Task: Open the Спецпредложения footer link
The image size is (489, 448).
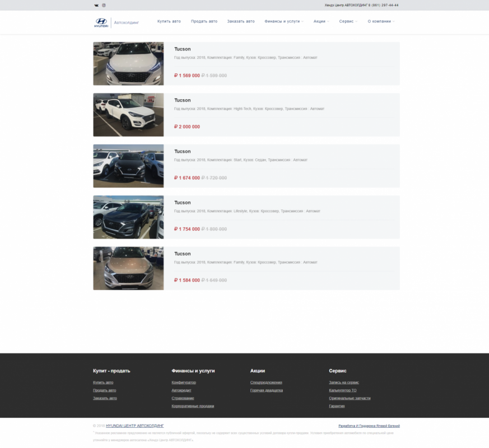Action: [266, 382]
